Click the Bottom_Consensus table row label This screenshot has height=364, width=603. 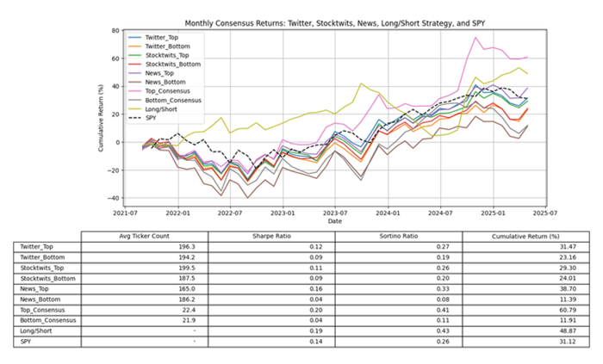pyautogui.click(x=48, y=320)
